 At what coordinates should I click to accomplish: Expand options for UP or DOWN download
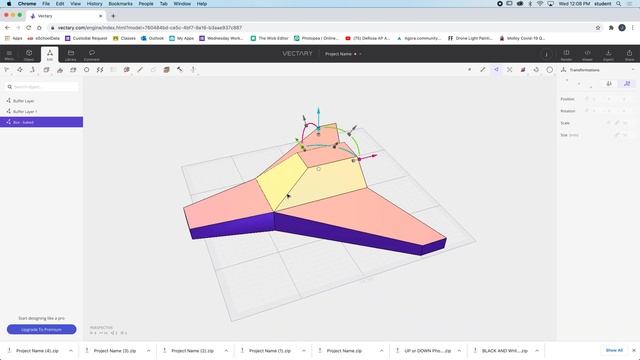tap(459, 351)
